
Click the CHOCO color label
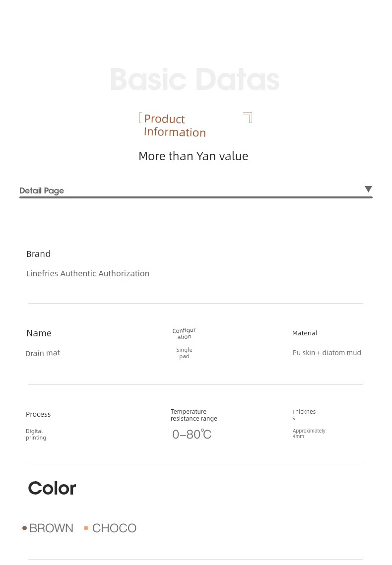114,528
